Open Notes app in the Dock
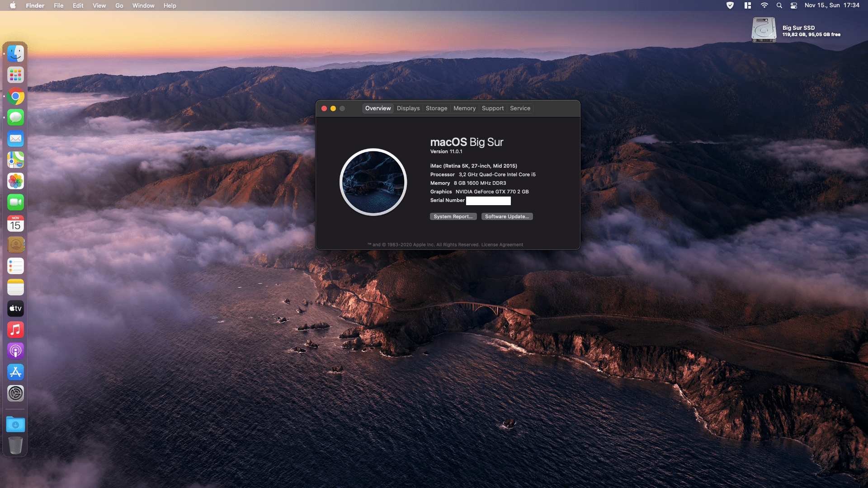868x488 pixels. tap(15, 287)
